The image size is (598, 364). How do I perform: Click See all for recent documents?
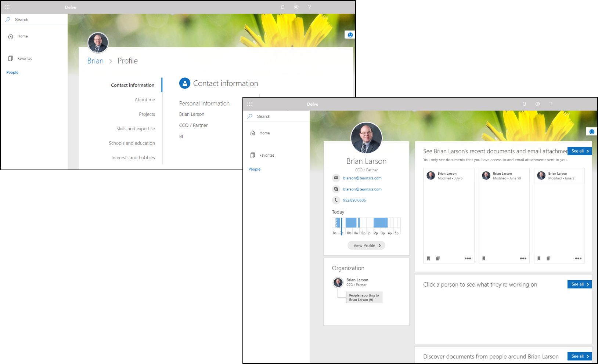[580, 151]
